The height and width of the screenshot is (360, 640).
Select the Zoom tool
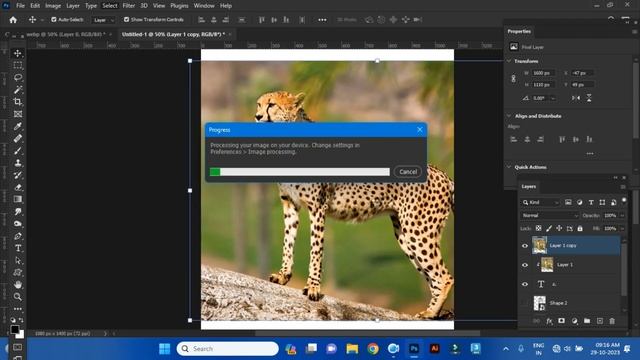coord(18,297)
